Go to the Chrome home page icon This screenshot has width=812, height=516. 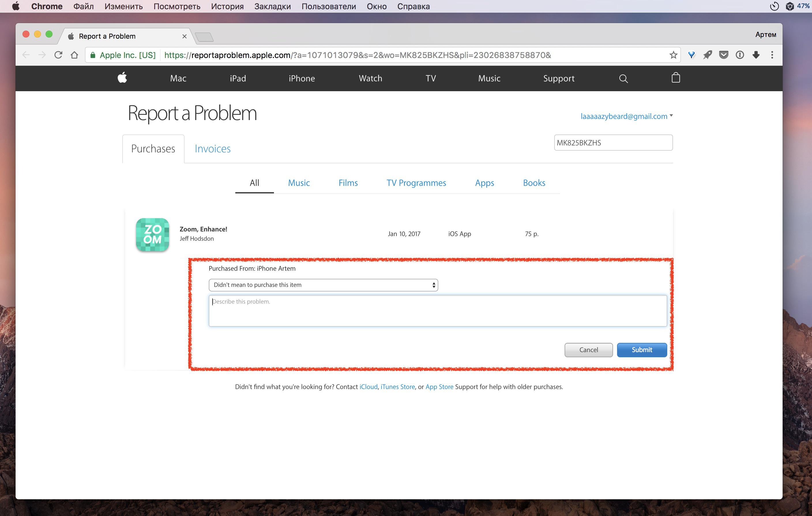coord(74,55)
